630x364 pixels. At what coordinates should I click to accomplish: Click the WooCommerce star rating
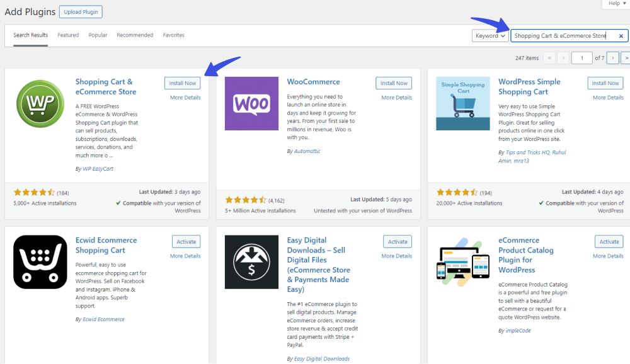[x=246, y=200]
